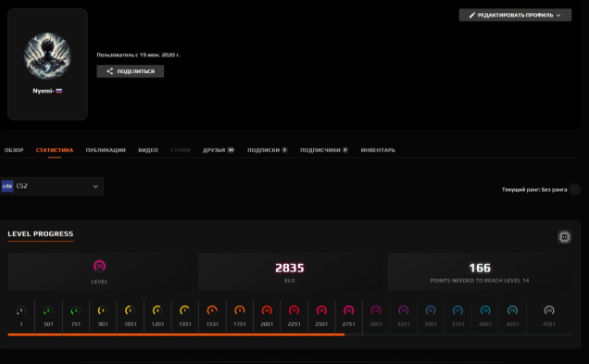Click the orange level progress bar
This screenshot has width=589, height=364.
click(176, 334)
